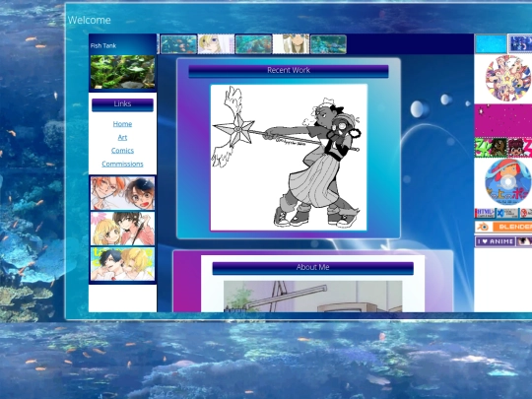This screenshot has width=532, height=399.
Task: Click the blonde girl and boy manga image
Action: point(122,229)
